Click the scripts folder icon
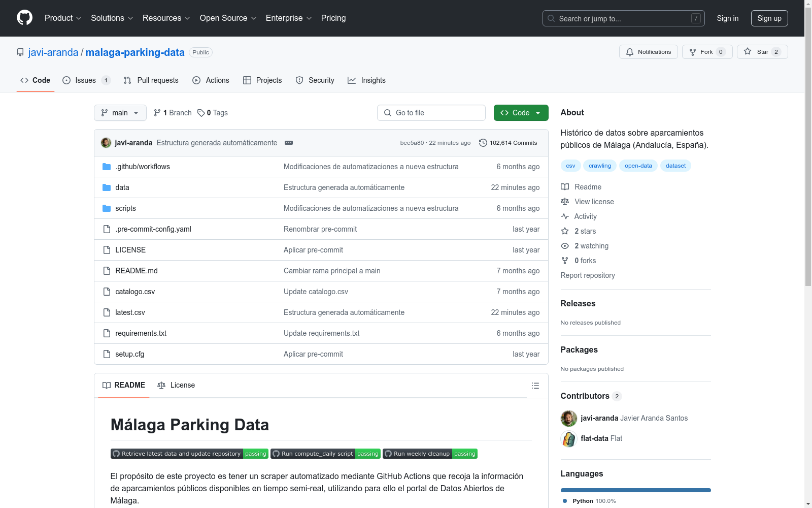The image size is (812, 508). tap(107, 208)
